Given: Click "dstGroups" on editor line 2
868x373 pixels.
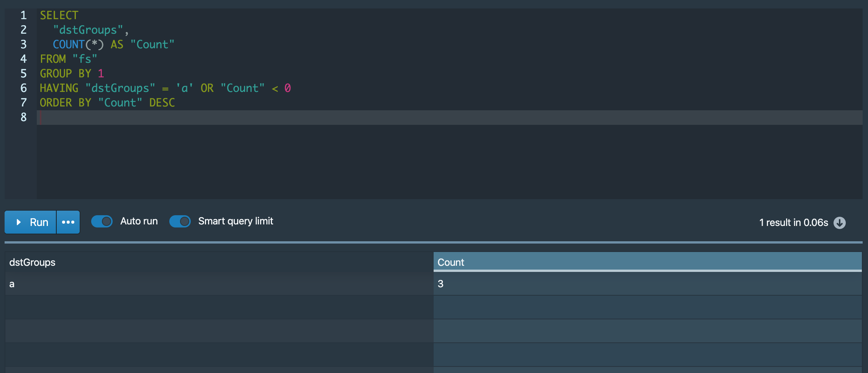Looking at the screenshot, I should coord(88,30).
